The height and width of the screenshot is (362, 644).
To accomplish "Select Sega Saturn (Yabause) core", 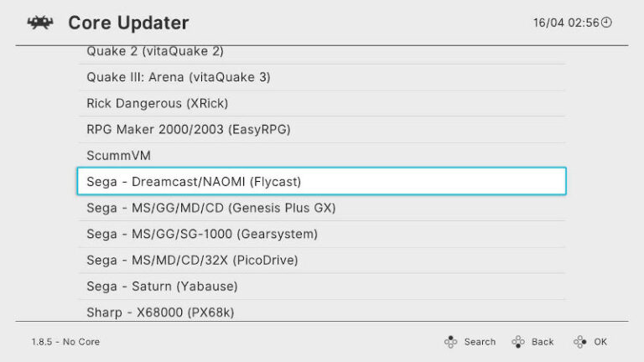I will click(x=162, y=286).
